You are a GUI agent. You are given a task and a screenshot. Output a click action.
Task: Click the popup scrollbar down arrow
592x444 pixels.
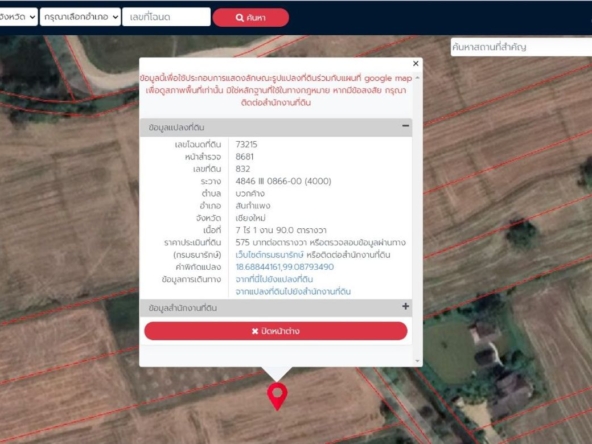click(417, 361)
